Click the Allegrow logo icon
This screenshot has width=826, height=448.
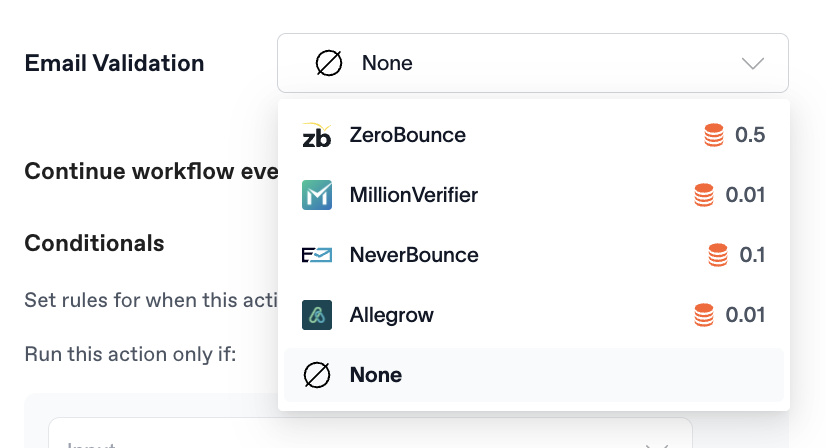(x=316, y=315)
